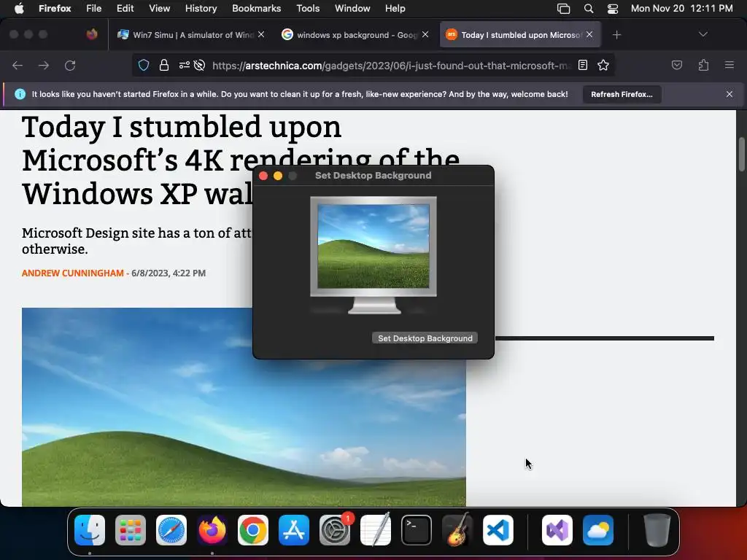Reload the page with the refresh icon
This screenshot has height=560, width=747.
[x=70, y=65]
